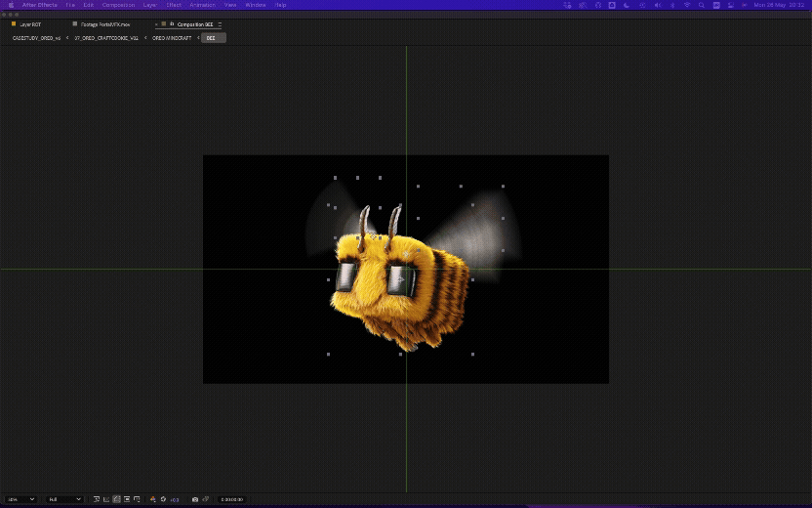Toggle the viewer lock icon on Composition tab
812x508 pixels.
tap(172, 23)
